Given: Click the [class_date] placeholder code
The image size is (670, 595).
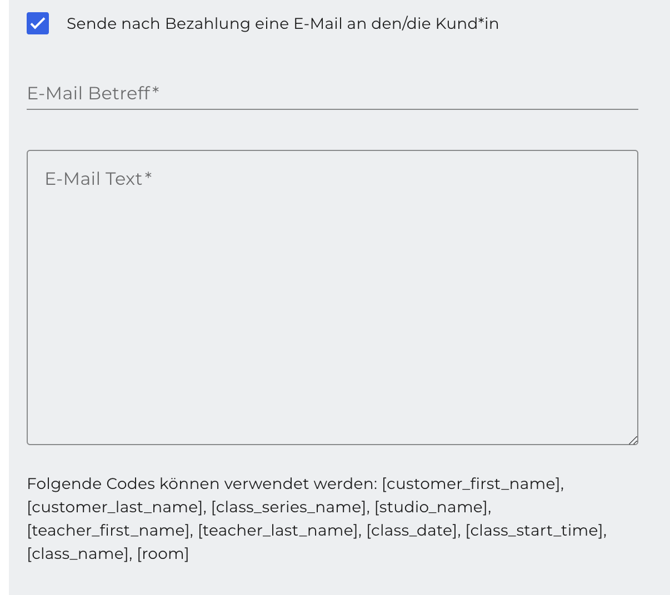Looking at the screenshot, I should [x=412, y=530].
